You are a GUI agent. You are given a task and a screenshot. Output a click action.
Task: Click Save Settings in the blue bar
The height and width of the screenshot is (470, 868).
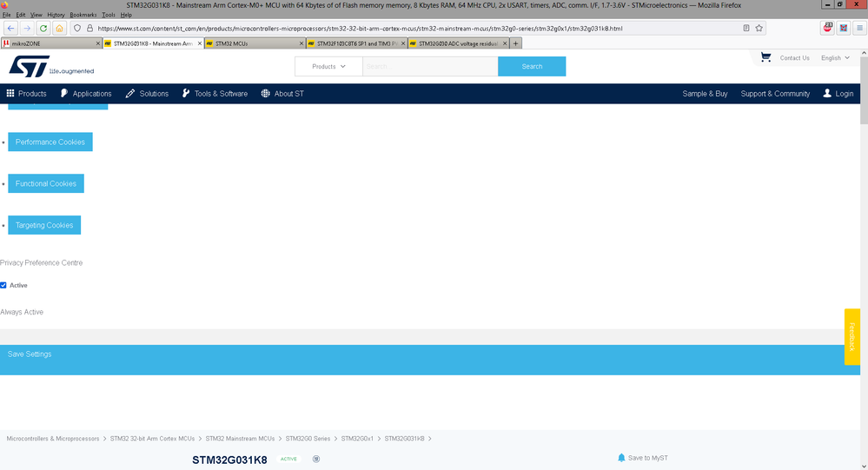point(30,354)
